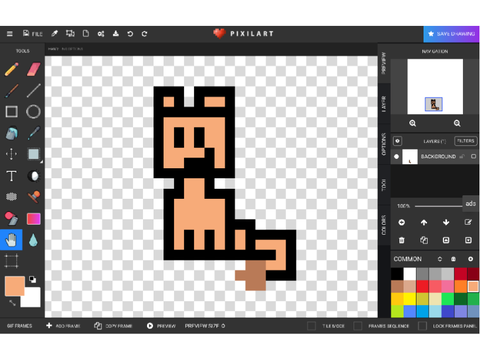Image resolution: width=480 pixels, height=360 pixels.
Task: Enable Lock Frames Panel checkbox
Action: point(422,326)
